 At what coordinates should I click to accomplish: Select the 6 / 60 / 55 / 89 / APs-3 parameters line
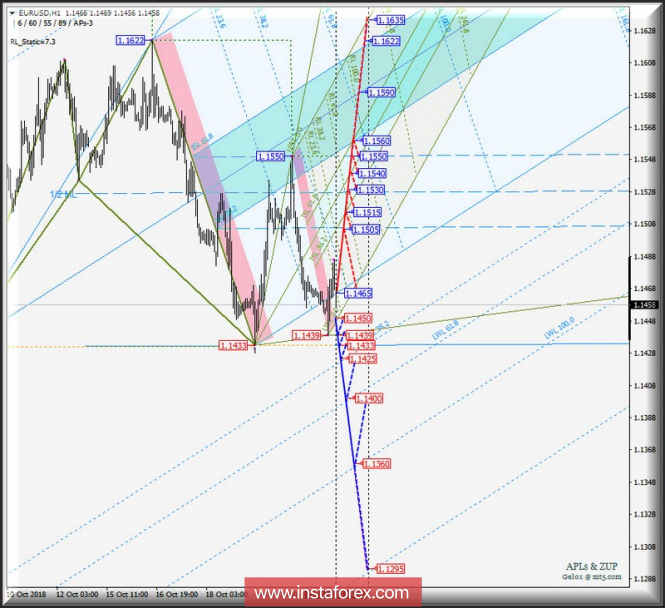click(x=54, y=23)
